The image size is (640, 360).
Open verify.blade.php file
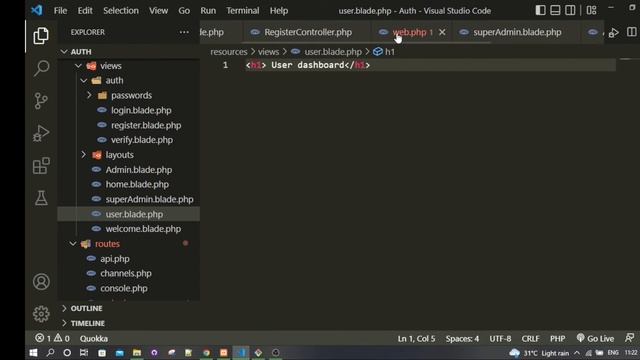click(142, 140)
